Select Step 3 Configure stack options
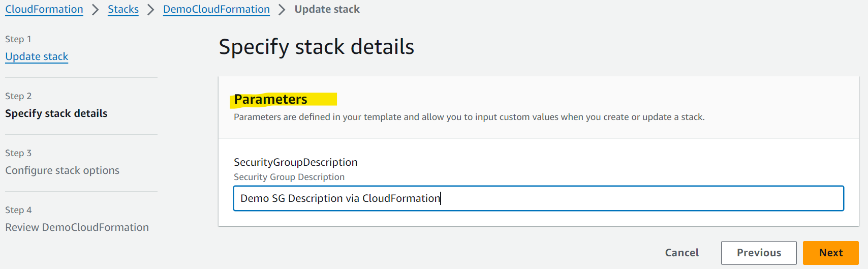Image resolution: width=868 pixels, height=269 pixels. point(63,170)
